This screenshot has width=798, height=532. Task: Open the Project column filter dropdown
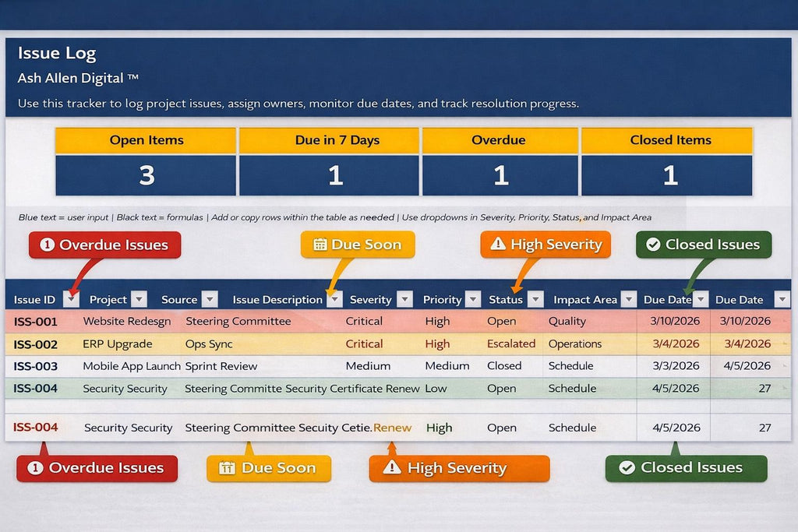[139, 299]
